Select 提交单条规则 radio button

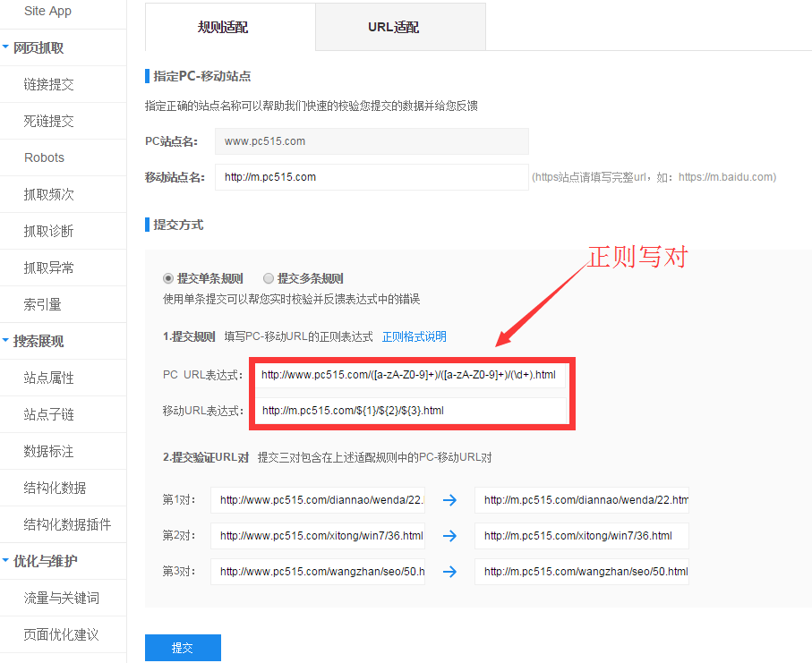(x=167, y=278)
